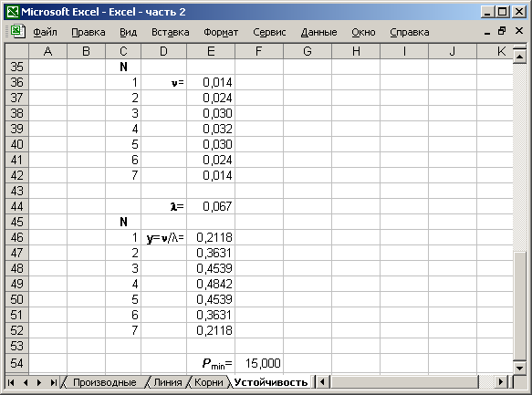Open the Данные menu
This screenshot has width=532, height=395.
tap(319, 32)
